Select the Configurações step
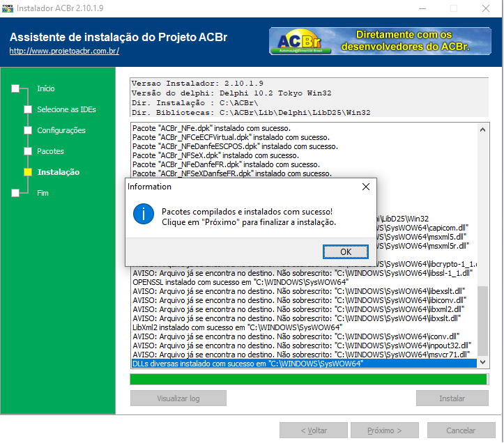Viewport: 504px width, 443px height. [x=61, y=130]
